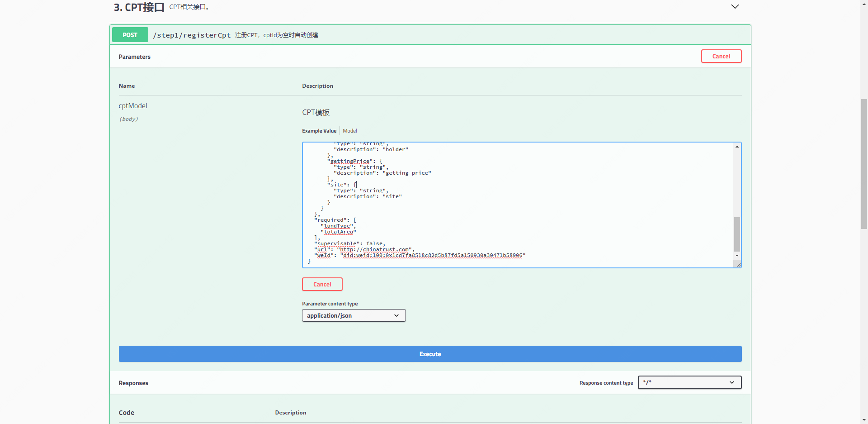This screenshot has width=868, height=424.
Task: Switch to the Example Value tab
Action: (x=319, y=131)
